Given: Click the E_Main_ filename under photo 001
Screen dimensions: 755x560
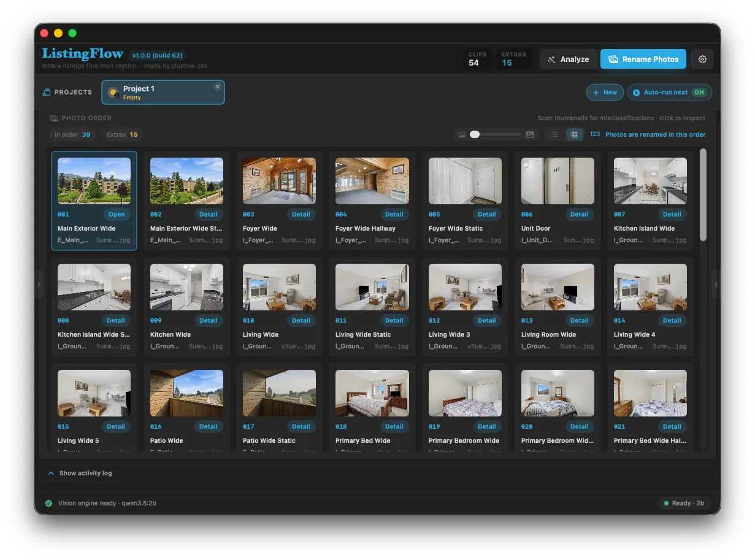Looking at the screenshot, I should 72,240.
